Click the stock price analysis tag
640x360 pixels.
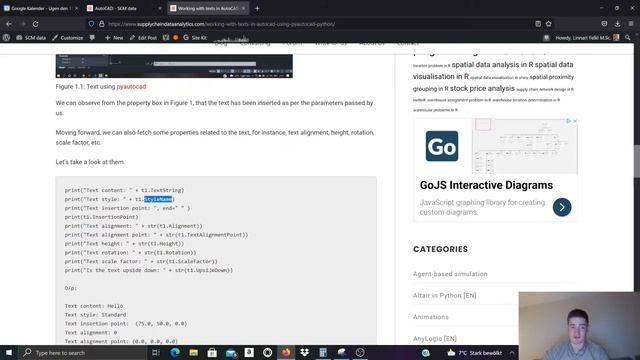[x=482, y=88]
